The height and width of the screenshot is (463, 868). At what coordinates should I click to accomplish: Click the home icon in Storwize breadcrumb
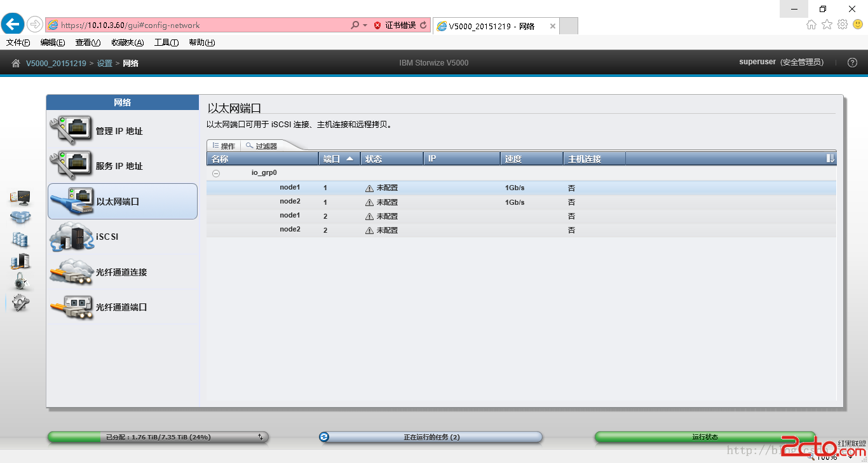[x=16, y=63]
